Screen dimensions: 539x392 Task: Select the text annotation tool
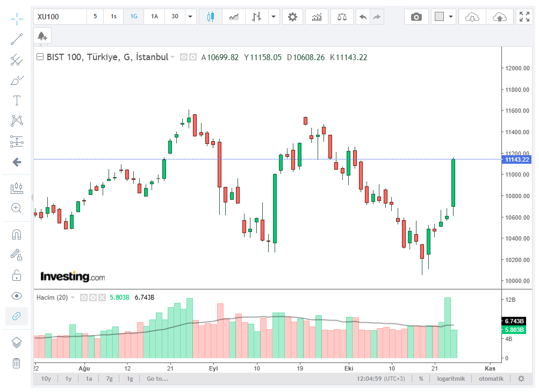pyautogui.click(x=17, y=100)
